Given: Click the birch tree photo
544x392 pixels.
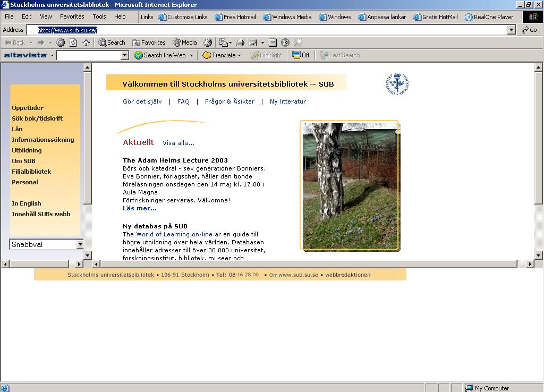Looking at the screenshot, I should pyautogui.click(x=350, y=185).
